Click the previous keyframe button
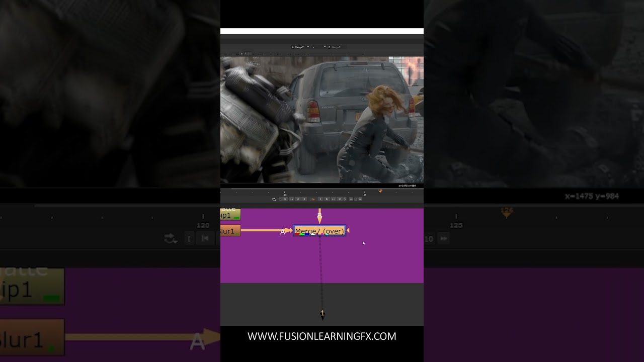The image size is (644, 362). (x=291, y=199)
